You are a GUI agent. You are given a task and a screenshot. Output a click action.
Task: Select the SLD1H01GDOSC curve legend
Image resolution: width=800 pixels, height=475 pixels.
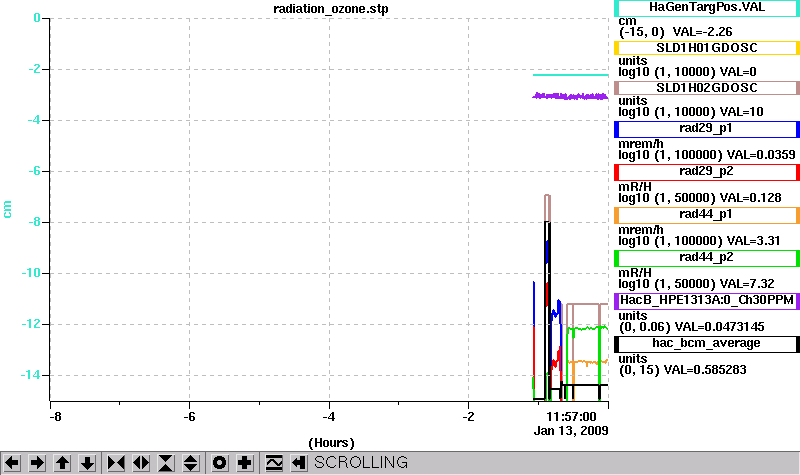[707, 48]
